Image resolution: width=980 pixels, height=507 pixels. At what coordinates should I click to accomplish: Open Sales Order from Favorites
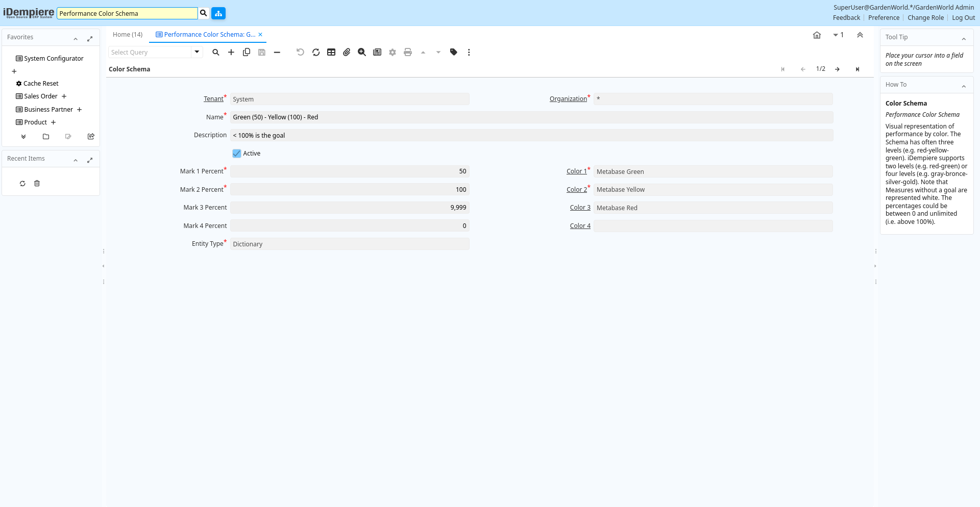(41, 96)
